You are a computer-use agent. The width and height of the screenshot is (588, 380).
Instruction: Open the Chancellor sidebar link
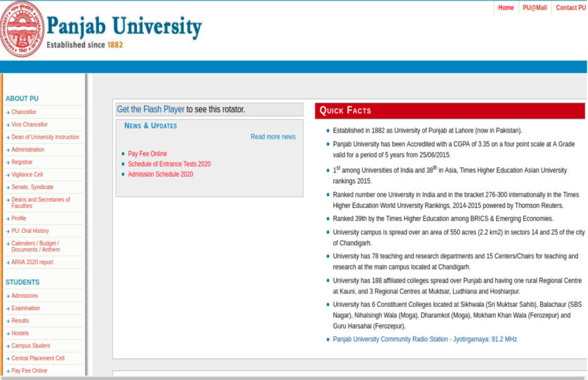pyautogui.click(x=24, y=112)
